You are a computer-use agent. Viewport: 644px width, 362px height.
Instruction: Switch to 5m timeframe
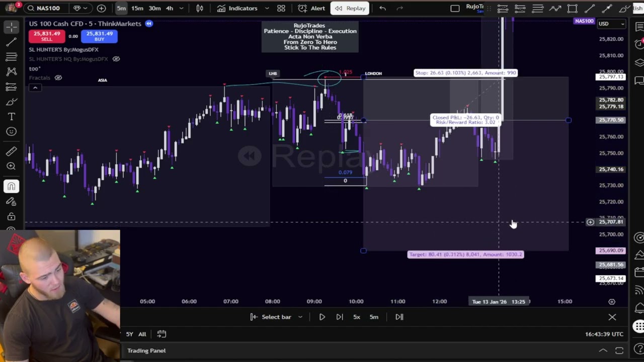(121, 8)
